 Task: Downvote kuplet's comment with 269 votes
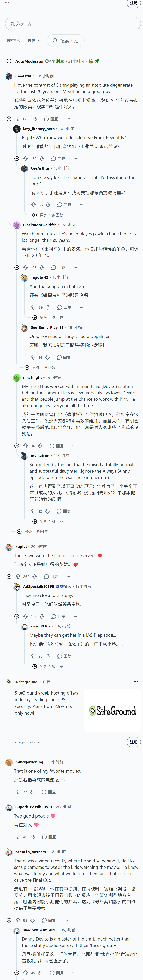[x=35, y=576]
